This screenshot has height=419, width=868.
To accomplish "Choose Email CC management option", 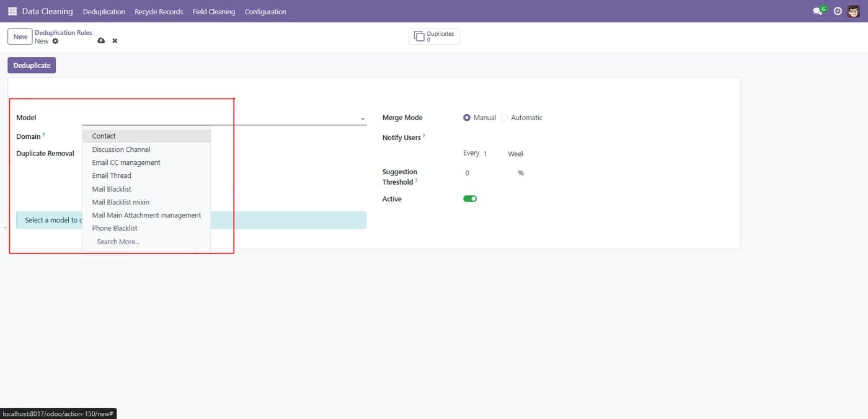I will (146, 162).
